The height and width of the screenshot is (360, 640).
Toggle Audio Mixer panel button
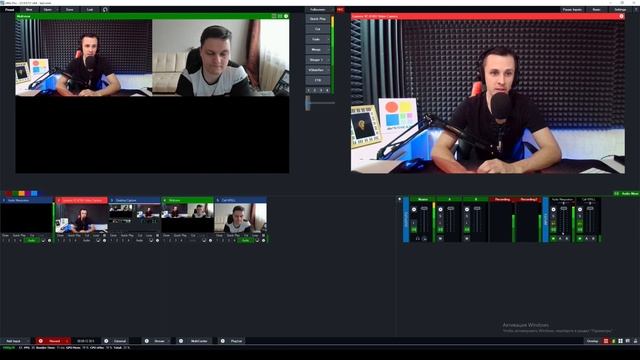click(627, 193)
